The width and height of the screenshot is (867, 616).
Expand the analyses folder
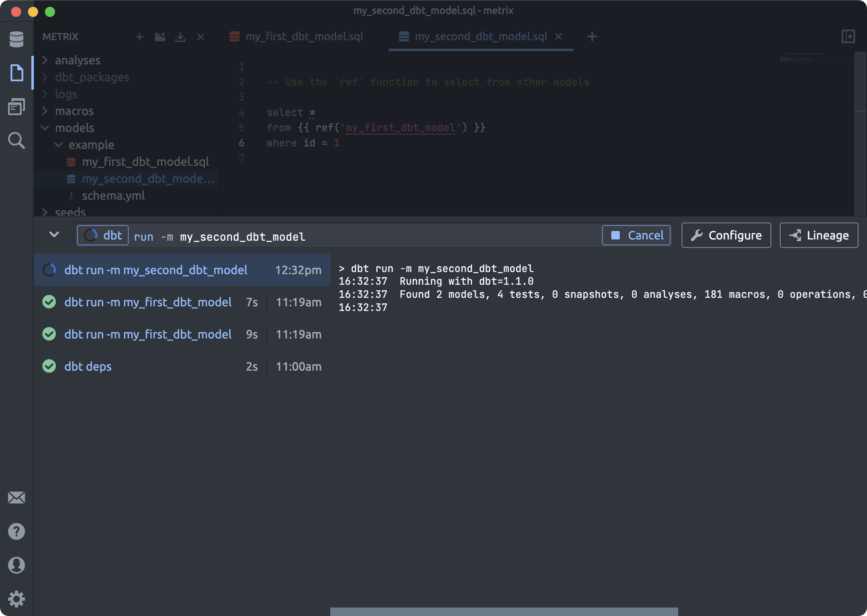pos(45,60)
